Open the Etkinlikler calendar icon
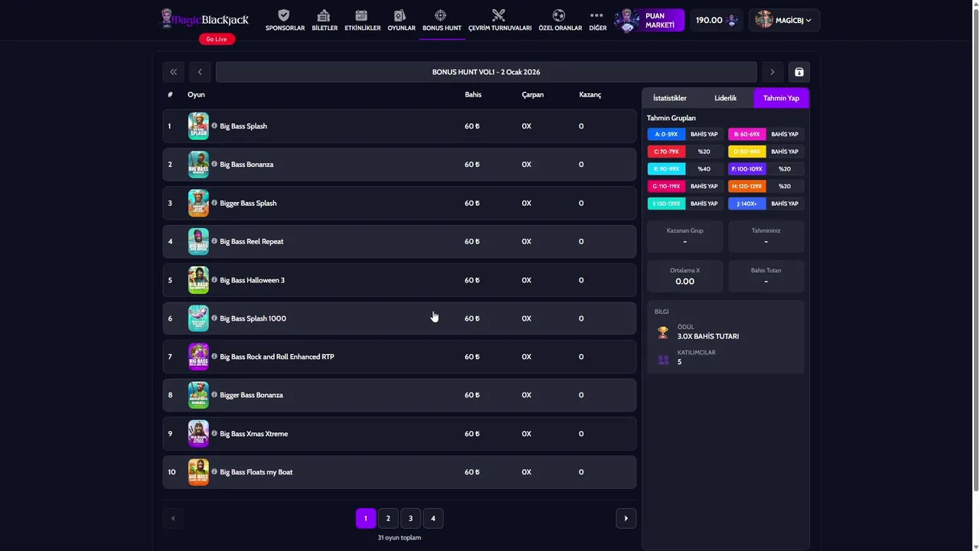Screen dimensions: 980x551 click(x=362, y=15)
